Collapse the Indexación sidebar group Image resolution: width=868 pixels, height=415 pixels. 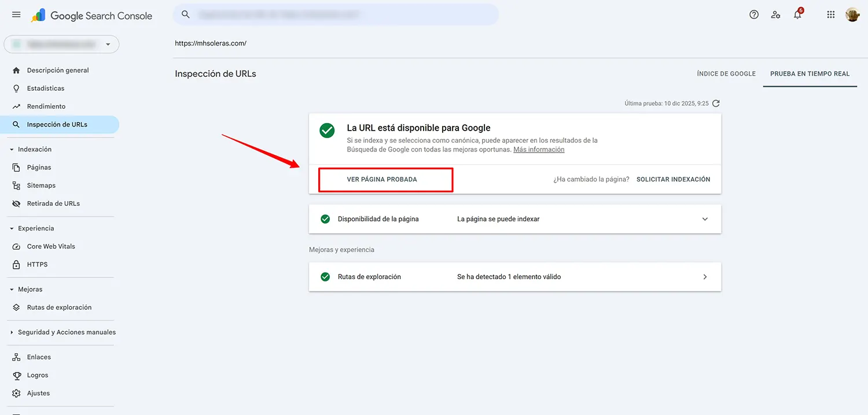coord(10,149)
